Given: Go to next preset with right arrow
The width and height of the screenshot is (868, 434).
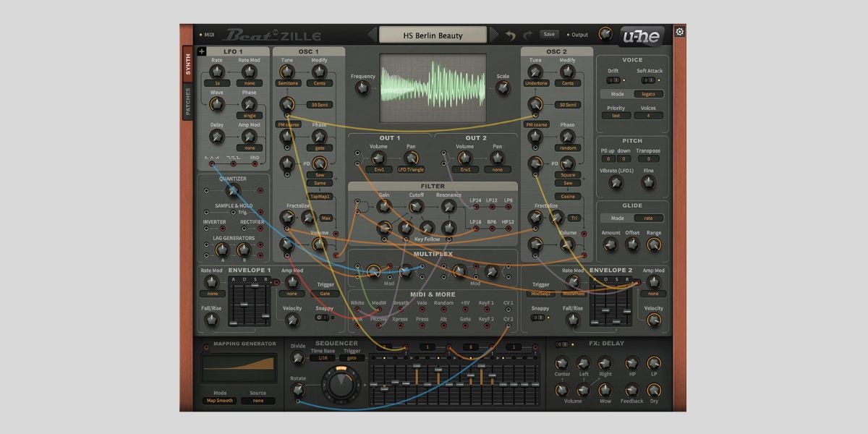Looking at the screenshot, I should (x=493, y=35).
